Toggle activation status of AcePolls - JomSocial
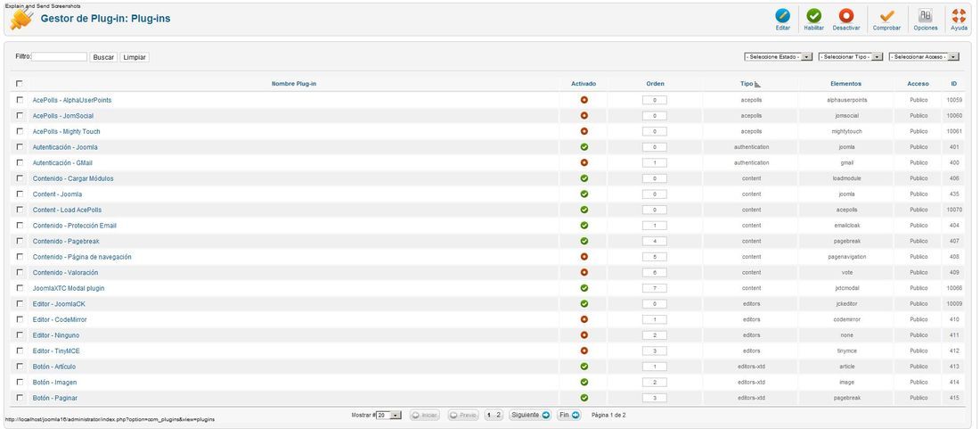The width and height of the screenshot is (980, 429). coord(584,116)
